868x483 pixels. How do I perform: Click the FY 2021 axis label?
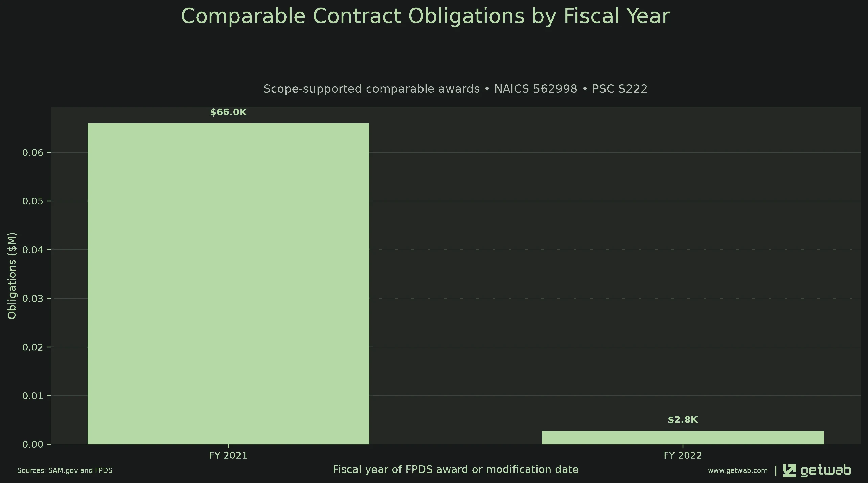tap(228, 455)
